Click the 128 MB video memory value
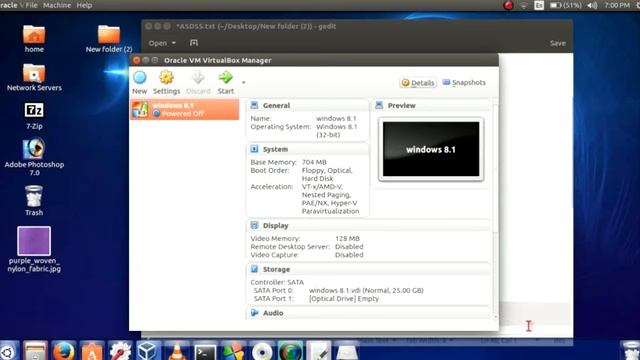 347,238
